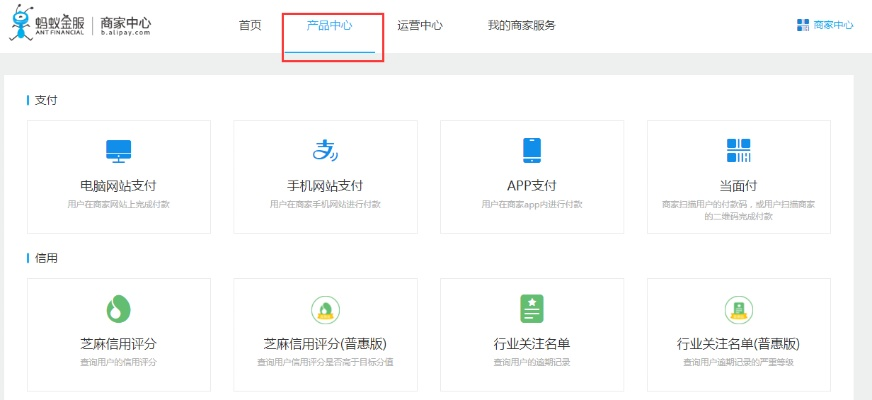This screenshot has height=400, width=872.
Task: Click description 查询用户的信用评分
Action: tap(118, 362)
